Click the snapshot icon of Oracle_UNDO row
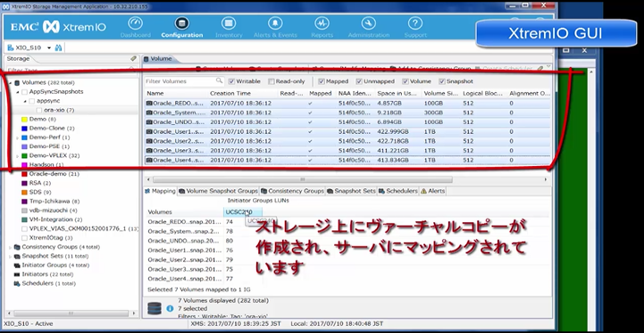 (149, 122)
